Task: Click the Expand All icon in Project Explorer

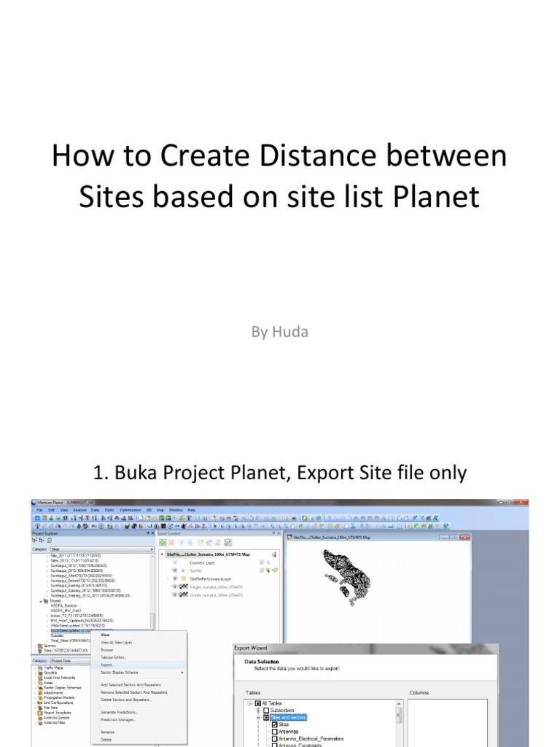Action: [34, 540]
